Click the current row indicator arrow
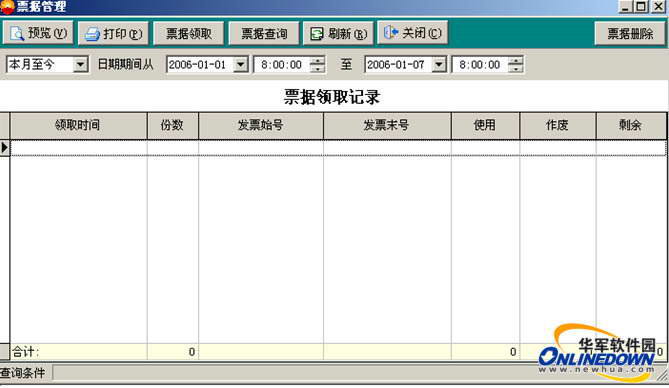This screenshot has height=388, width=669. pyautogui.click(x=5, y=148)
